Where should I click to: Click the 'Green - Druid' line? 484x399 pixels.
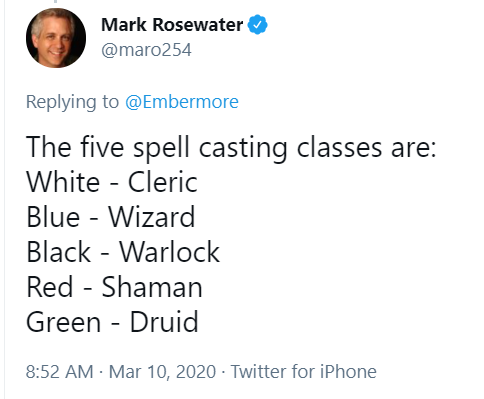[x=112, y=322]
